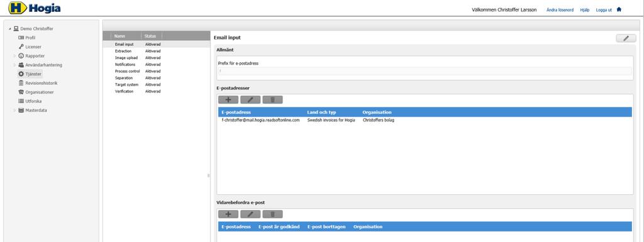644x242 pixels.
Task: Click Aktiverad status of Verification row
Action: point(153,92)
